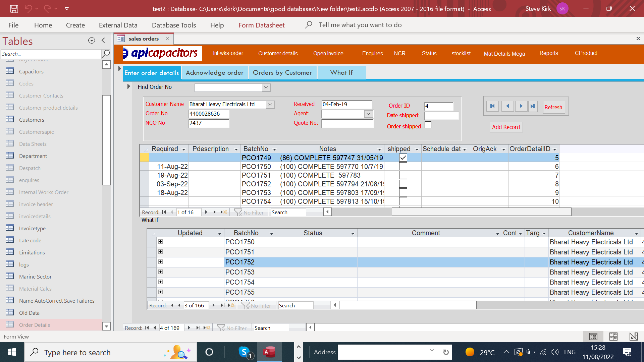Click the Tables pane vertical scrollbar thumb
Viewport: 644px width, 362px height.
tap(106, 140)
